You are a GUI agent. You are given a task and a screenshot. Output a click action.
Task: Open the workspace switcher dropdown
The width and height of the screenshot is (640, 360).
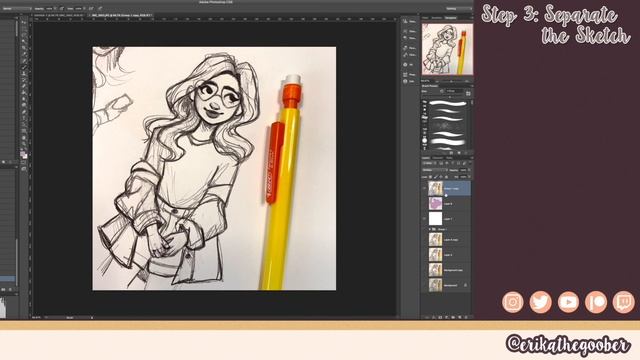point(458,8)
